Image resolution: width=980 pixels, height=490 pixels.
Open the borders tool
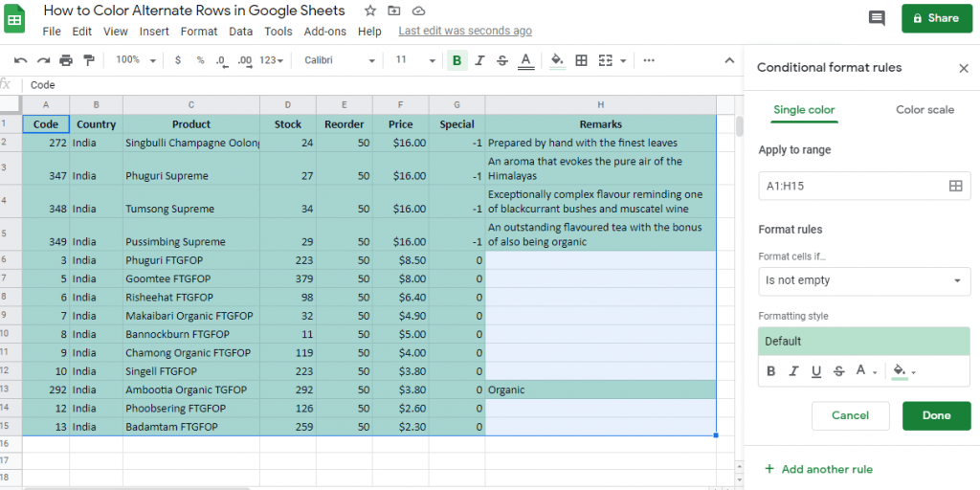pyautogui.click(x=581, y=60)
